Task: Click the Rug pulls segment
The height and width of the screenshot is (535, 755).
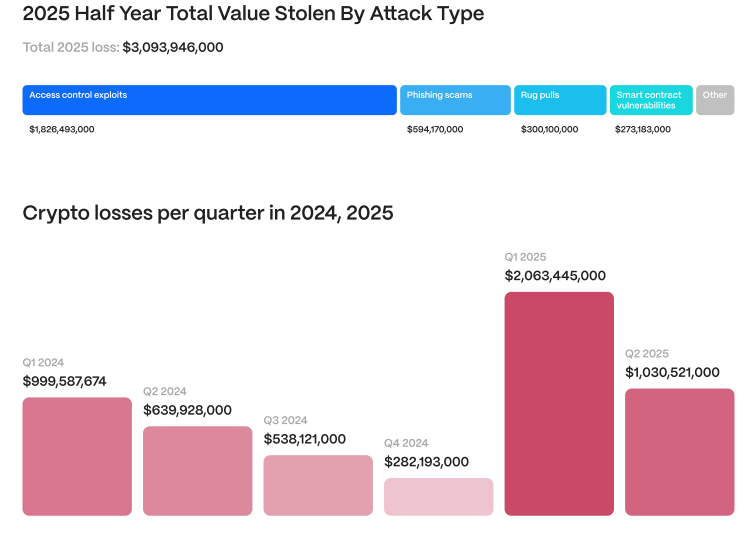Action: pos(560,100)
